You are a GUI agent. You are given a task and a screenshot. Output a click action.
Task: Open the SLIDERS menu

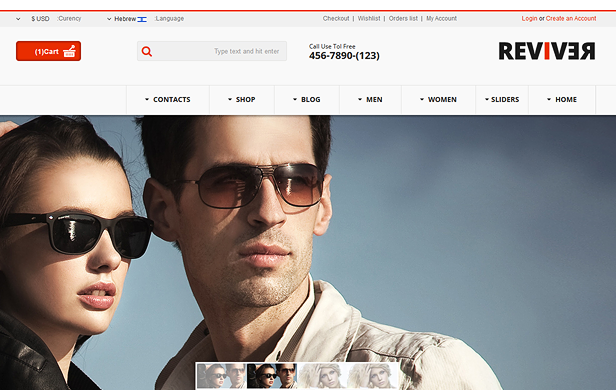(x=502, y=100)
